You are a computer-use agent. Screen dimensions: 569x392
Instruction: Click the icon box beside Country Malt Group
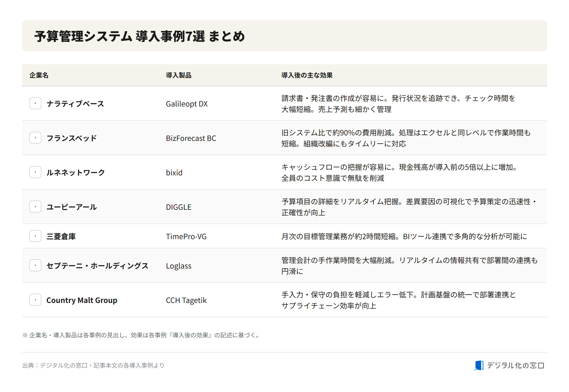[35, 300]
